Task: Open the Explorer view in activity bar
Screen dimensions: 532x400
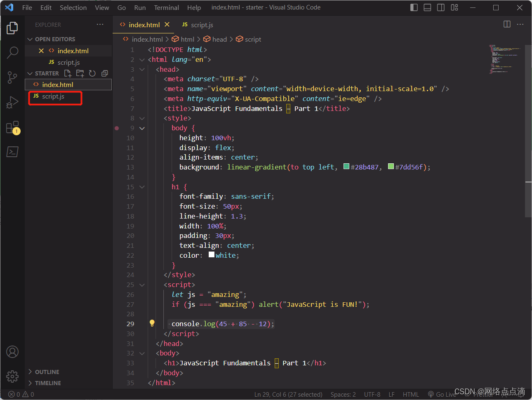Action: pos(12,28)
